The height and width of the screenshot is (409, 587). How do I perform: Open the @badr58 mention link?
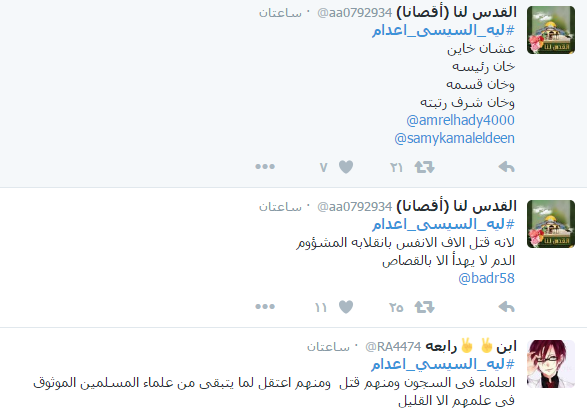(487, 278)
